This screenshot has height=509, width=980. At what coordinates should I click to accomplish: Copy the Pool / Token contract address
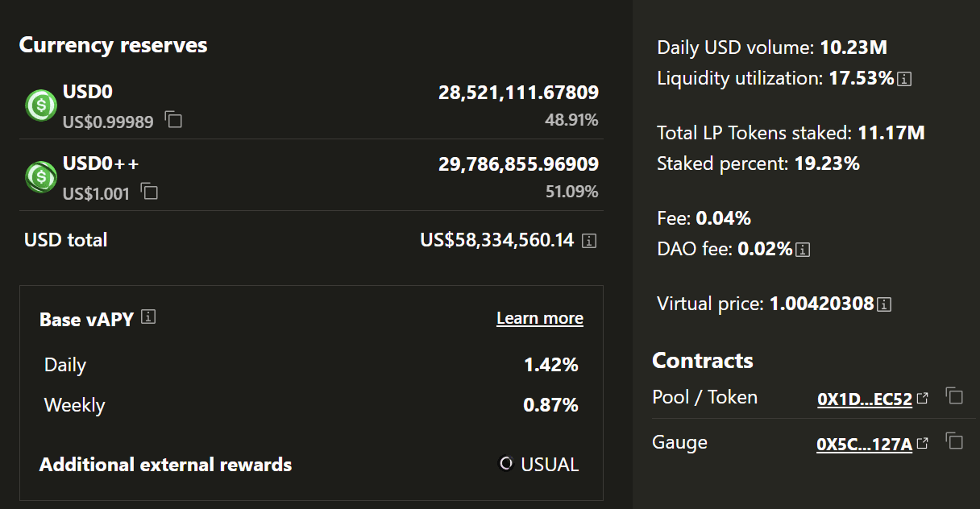pyautogui.click(x=954, y=396)
